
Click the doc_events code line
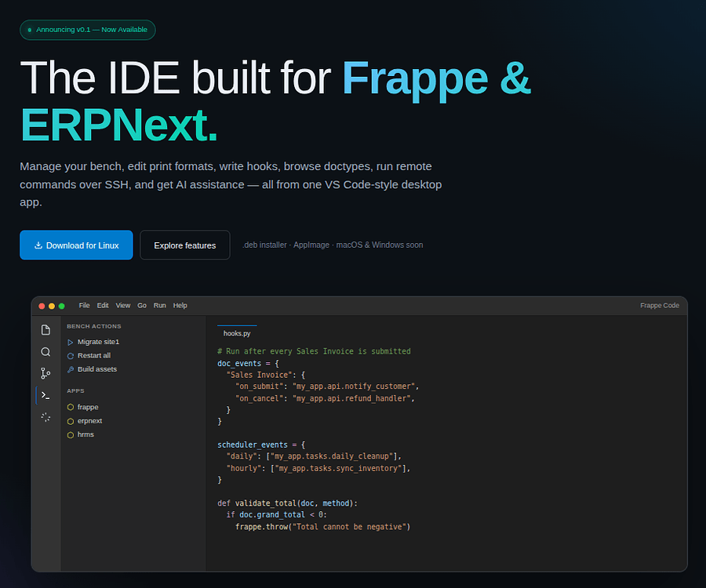coord(248,363)
